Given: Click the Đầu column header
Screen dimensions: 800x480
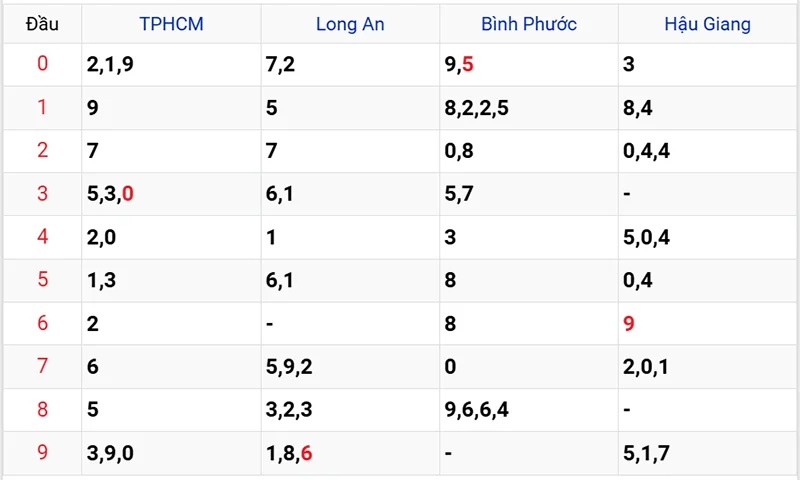Looking at the screenshot, I should (42, 24).
